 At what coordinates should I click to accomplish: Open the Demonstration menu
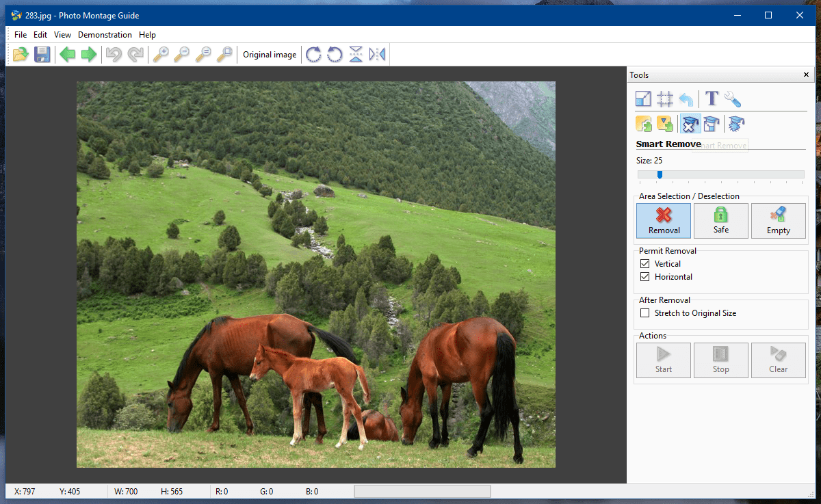(x=105, y=35)
